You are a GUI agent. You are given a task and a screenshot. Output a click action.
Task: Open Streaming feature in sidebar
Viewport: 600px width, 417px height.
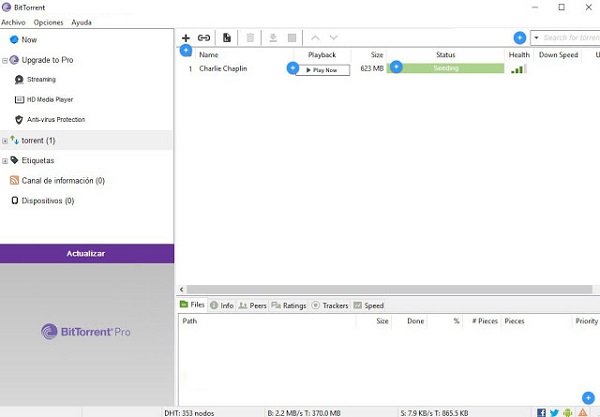(41, 80)
